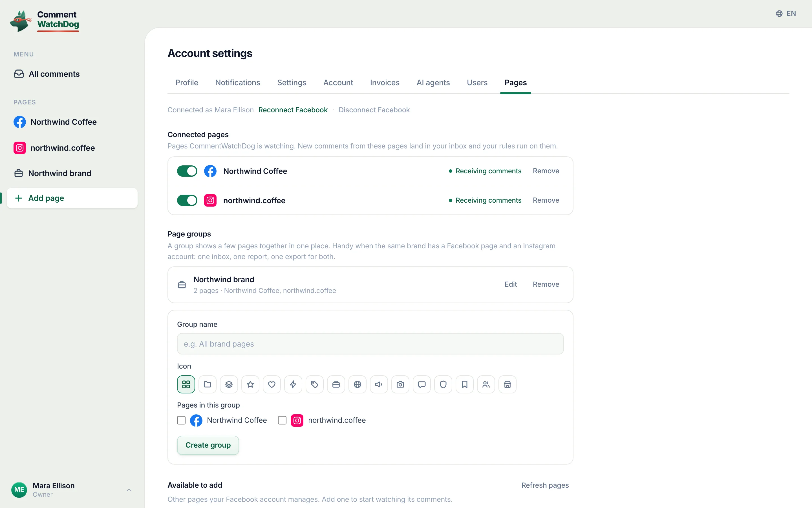This screenshot has height=508, width=812.
Task: Pick the lightning bolt icon for the group
Action: click(293, 384)
